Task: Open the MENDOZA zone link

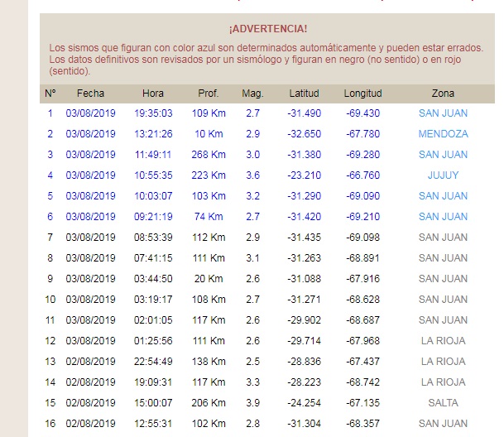Action: (x=443, y=134)
